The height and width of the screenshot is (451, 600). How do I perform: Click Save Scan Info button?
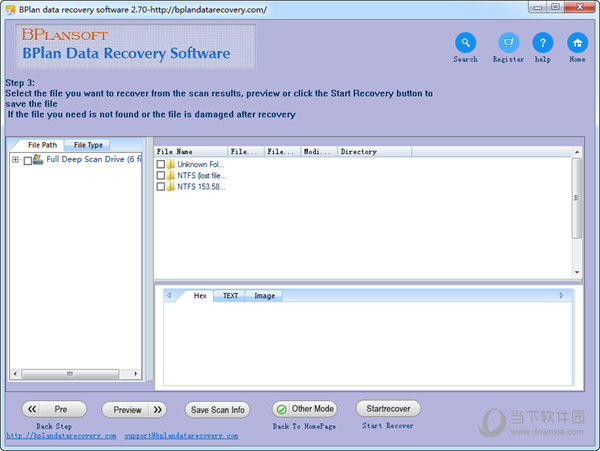pos(217,410)
